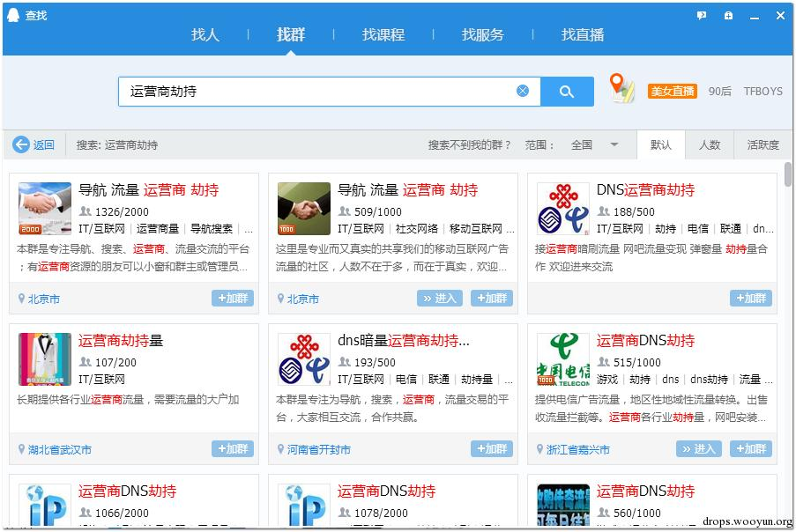Click 社交网络 tag in second group
The image size is (796, 532).
[417, 229]
